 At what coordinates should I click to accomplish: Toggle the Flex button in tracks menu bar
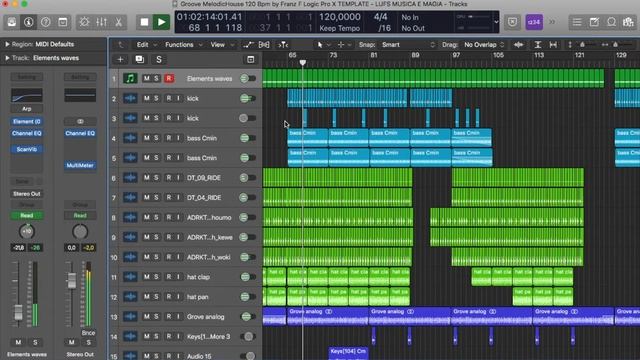point(264,44)
